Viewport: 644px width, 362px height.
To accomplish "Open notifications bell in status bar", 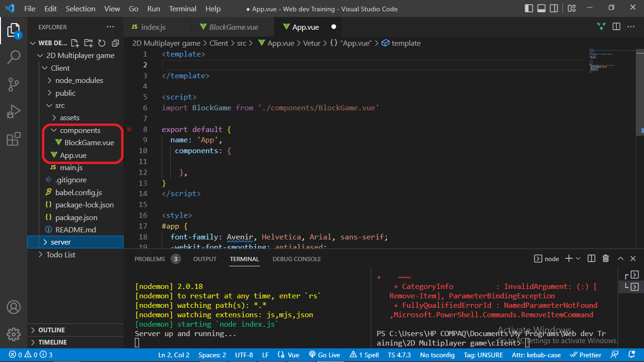I will point(632,355).
